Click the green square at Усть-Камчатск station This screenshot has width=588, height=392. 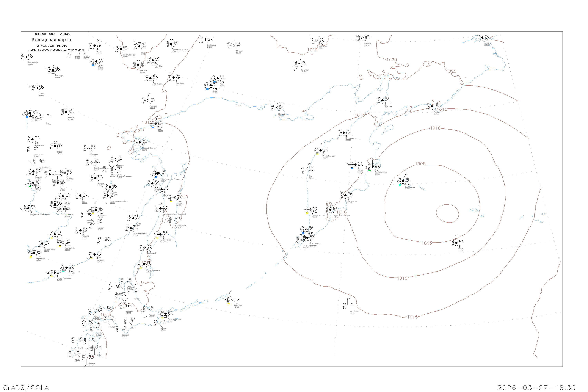coord(369,170)
